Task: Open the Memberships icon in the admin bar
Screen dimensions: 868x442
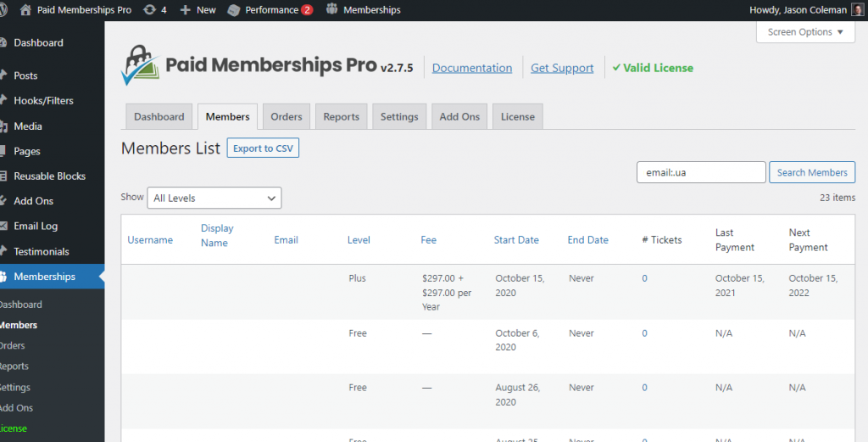Action: pos(331,9)
